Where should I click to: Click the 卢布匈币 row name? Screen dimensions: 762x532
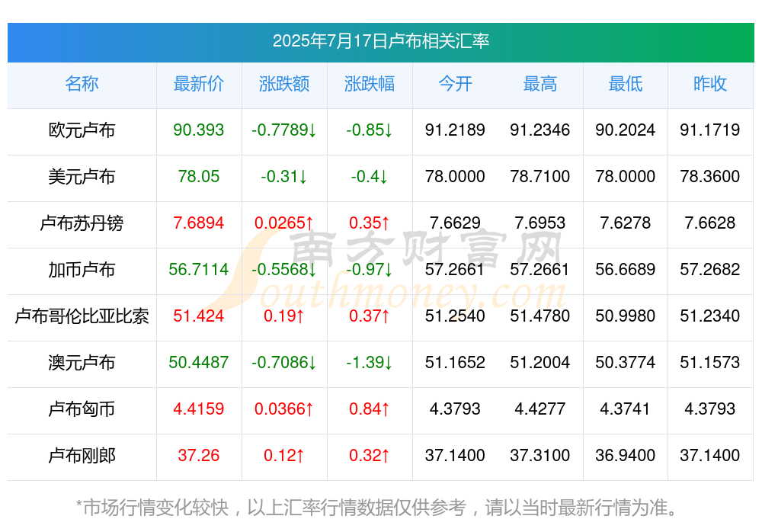(82, 409)
